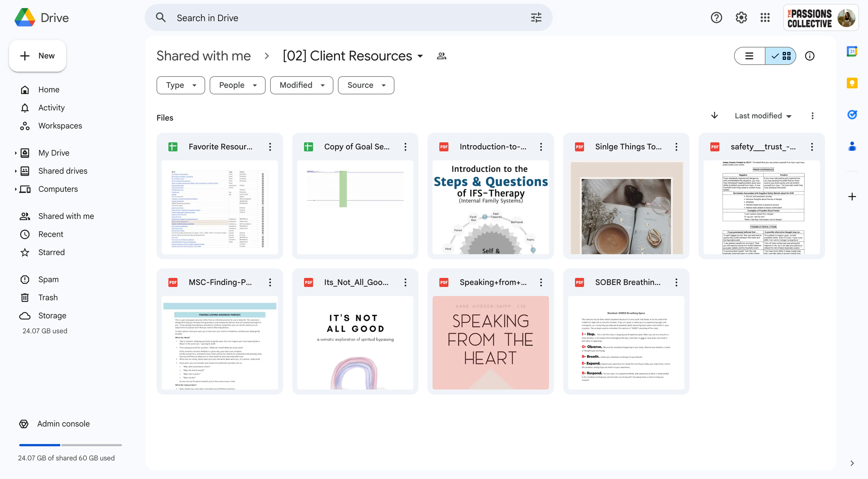Reverse sort direction arrow
Image resolution: width=868 pixels, height=479 pixels.
714,116
